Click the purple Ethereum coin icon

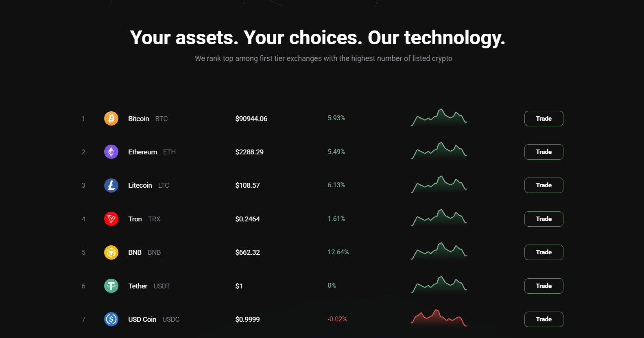[x=111, y=152]
